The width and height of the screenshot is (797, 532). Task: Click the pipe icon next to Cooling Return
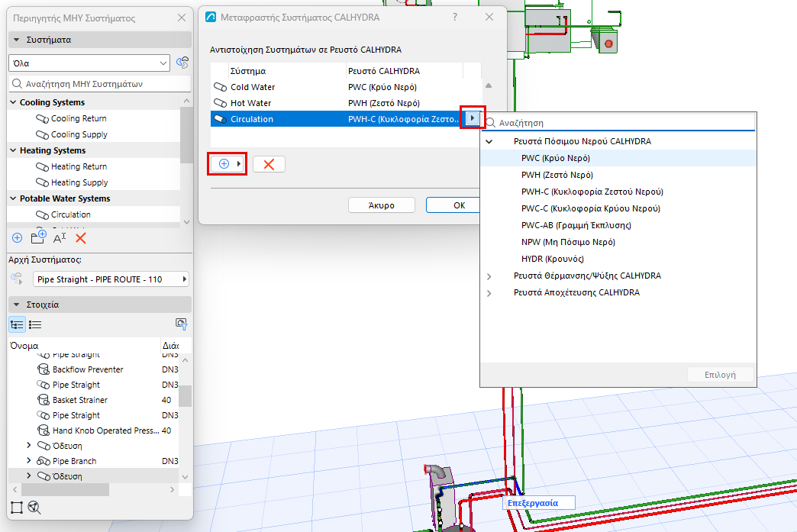42,118
